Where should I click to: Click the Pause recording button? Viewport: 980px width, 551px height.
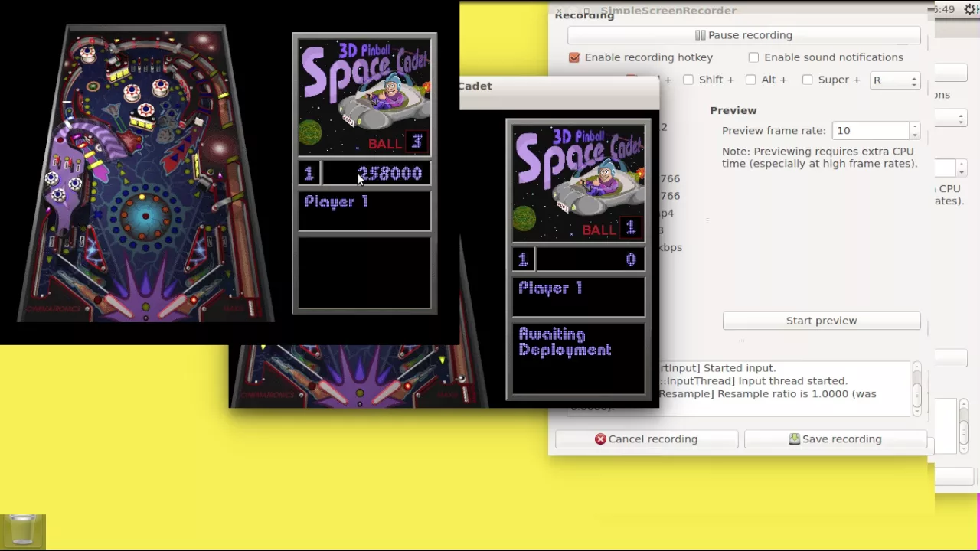coord(743,35)
